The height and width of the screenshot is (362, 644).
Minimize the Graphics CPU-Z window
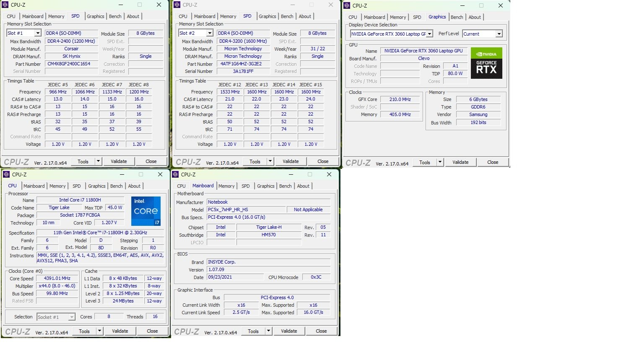(x=462, y=6)
